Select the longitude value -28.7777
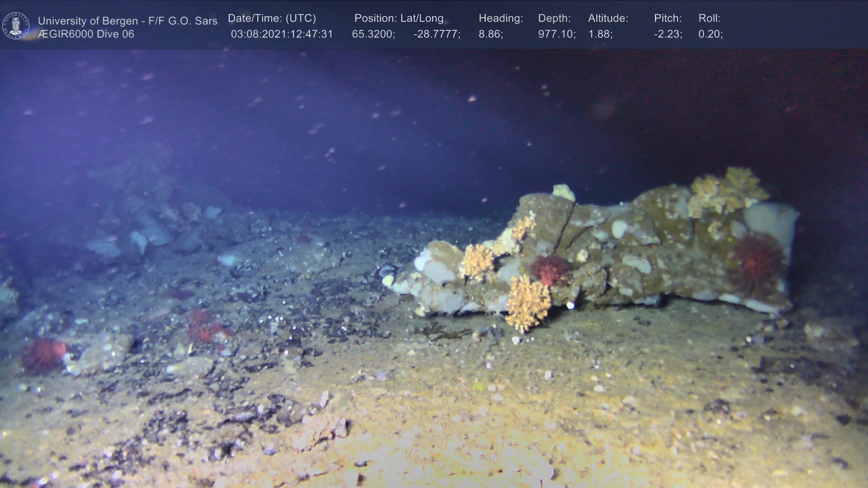Screen dimensions: 868x488 click(x=437, y=34)
